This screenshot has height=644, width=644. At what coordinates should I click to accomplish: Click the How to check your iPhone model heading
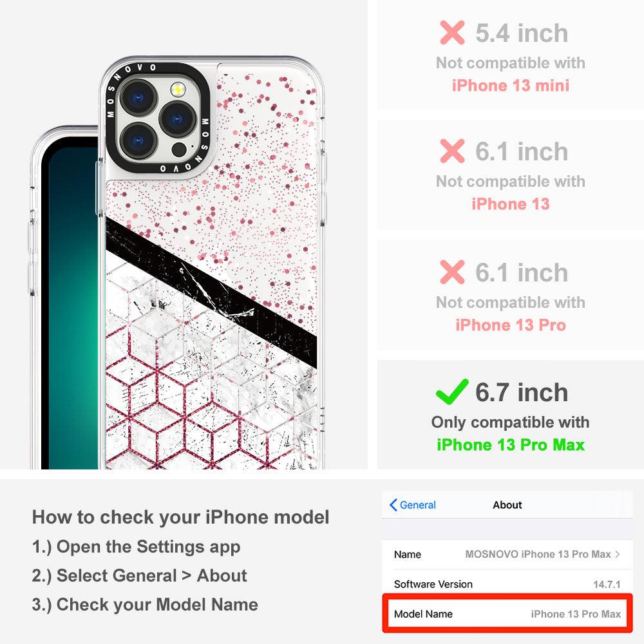pos(181,517)
